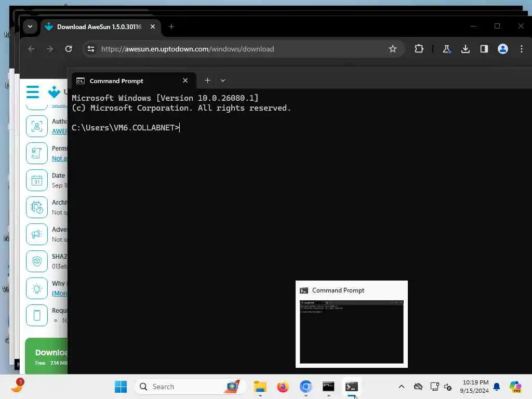532x399 pixels.
Task: Open the notifications bell icon
Action: 497,387
